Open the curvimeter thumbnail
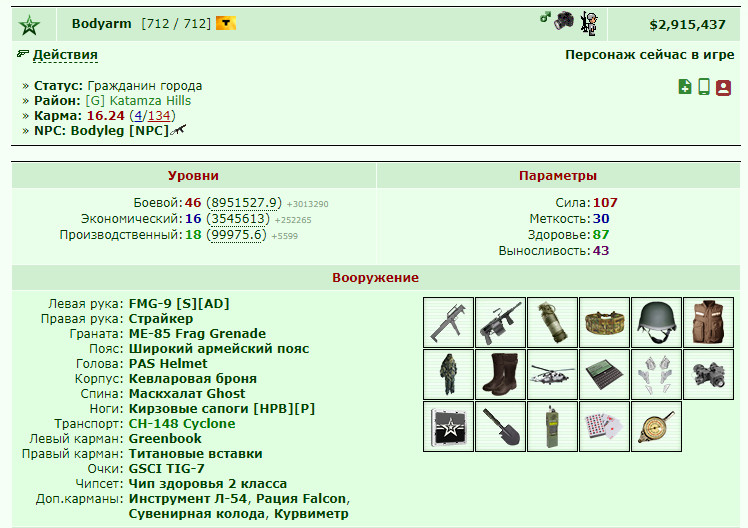The height and width of the screenshot is (528, 748). click(x=656, y=426)
